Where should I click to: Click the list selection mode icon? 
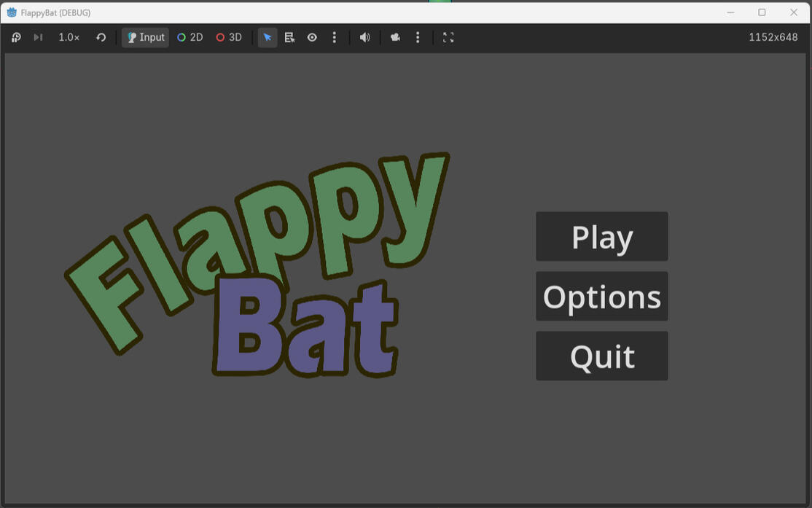289,37
